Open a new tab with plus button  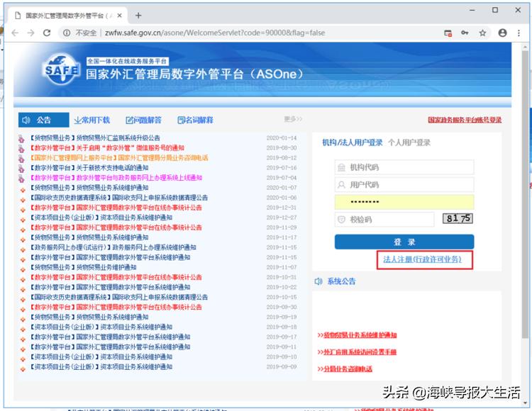click(138, 16)
